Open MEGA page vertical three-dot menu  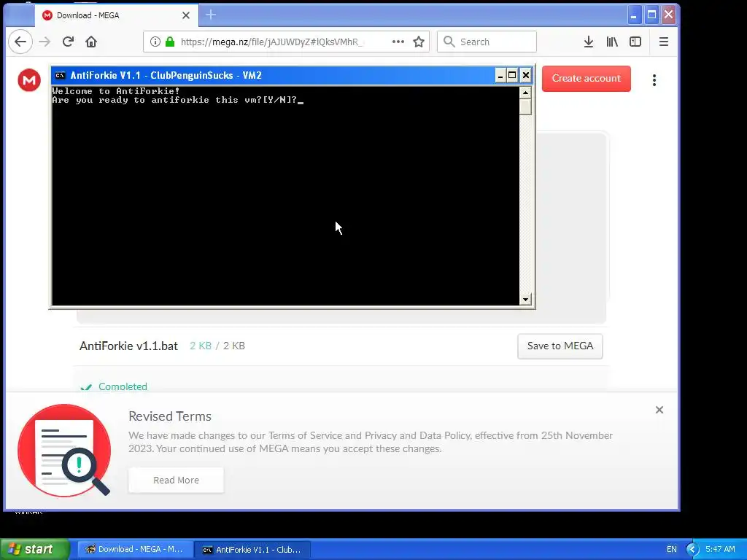pyautogui.click(x=654, y=80)
